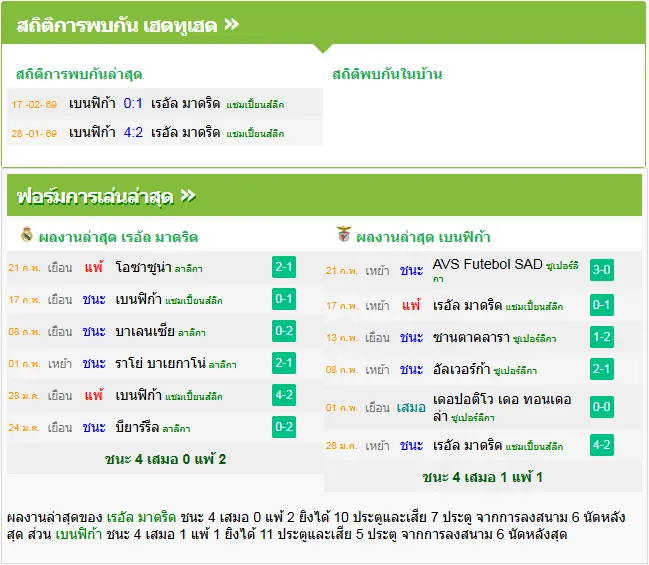Click the green เรอัล มาดริด link in summary paragraph

coord(141,517)
